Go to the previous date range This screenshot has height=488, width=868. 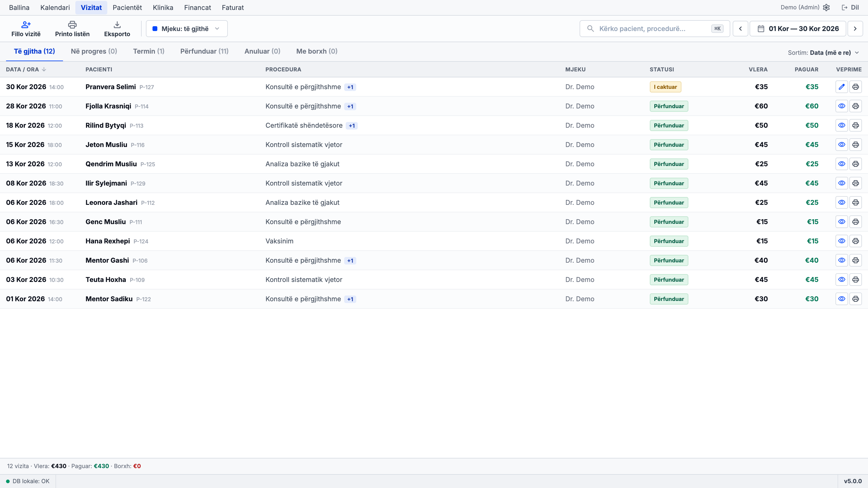point(740,29)
